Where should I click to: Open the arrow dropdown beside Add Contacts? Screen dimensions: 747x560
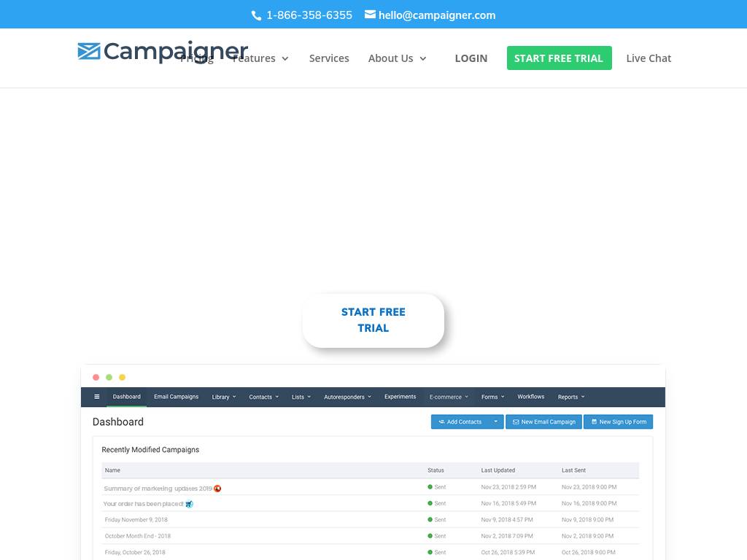click(495, 421)
